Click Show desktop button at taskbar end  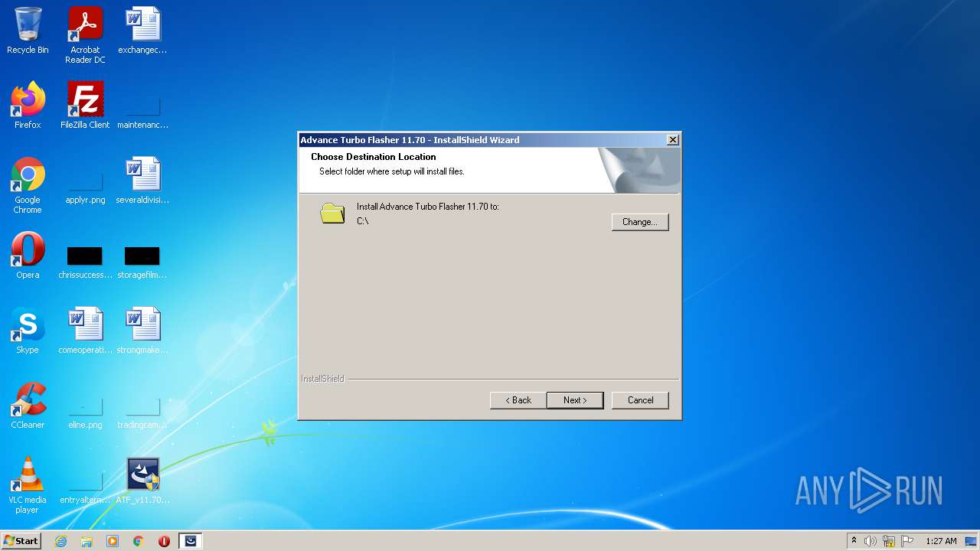[971, 541]
